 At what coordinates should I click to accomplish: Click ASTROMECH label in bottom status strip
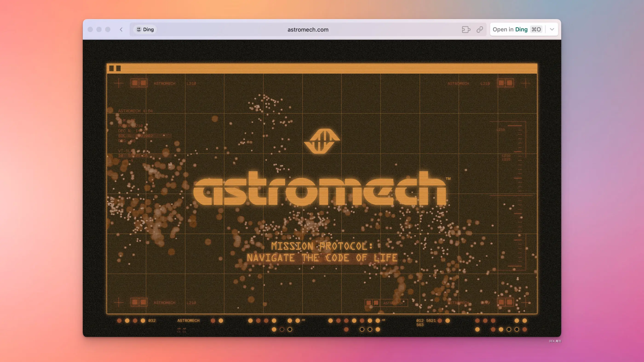pyautogui.click(x=188, y=321)
